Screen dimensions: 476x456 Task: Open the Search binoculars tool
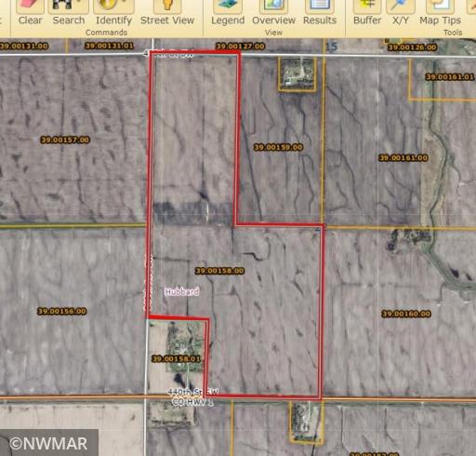pos(69,12)
